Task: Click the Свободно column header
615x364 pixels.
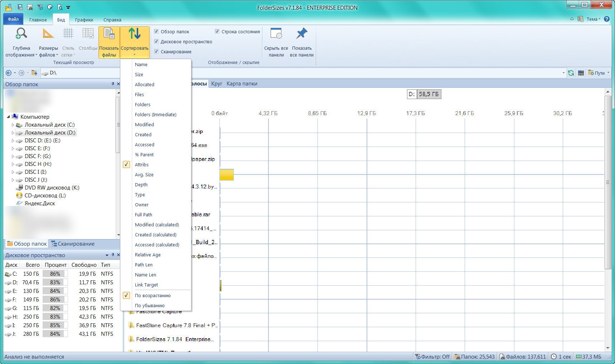Action: (x=84, y=265)
